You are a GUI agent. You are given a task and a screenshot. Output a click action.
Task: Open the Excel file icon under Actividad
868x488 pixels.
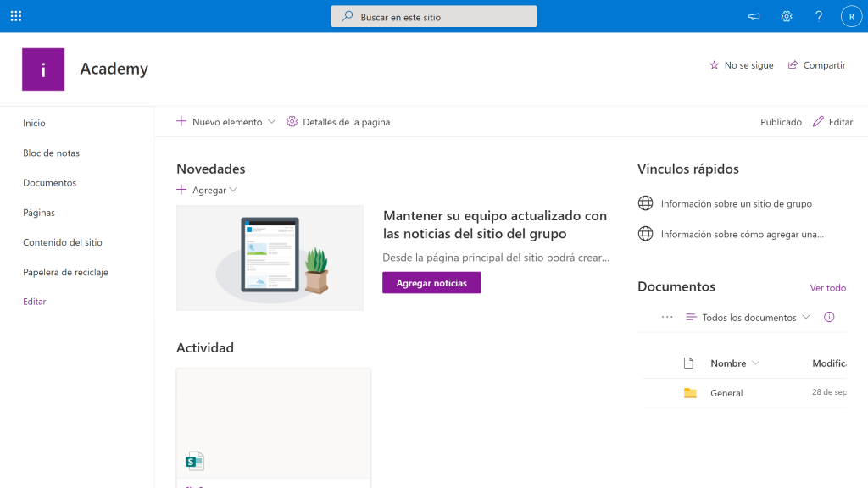point(194,460)
